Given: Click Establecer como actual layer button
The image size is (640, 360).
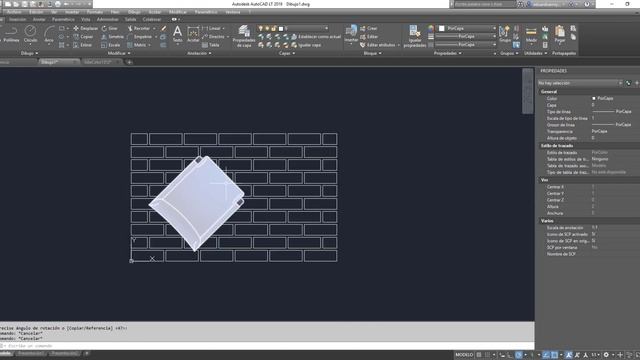Looking at the screenshot, I should (x=316, y=37).
